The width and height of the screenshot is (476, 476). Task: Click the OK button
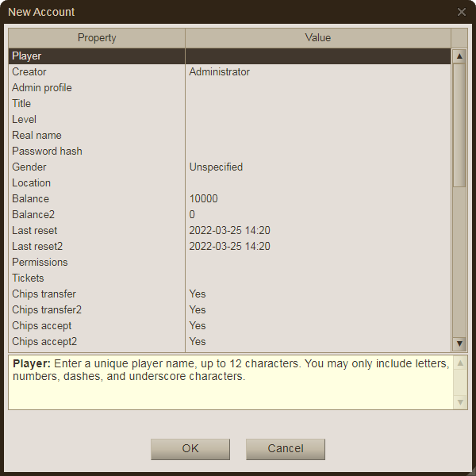190,449
